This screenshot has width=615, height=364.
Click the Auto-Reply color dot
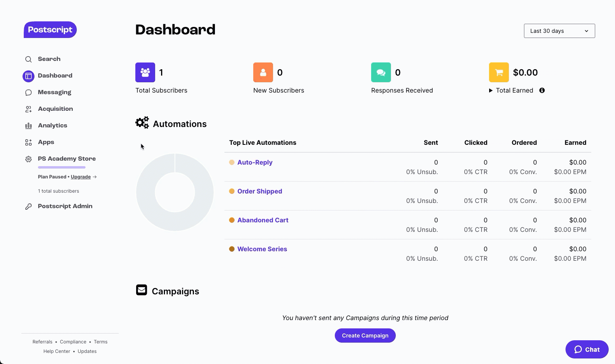click(232, 162)
